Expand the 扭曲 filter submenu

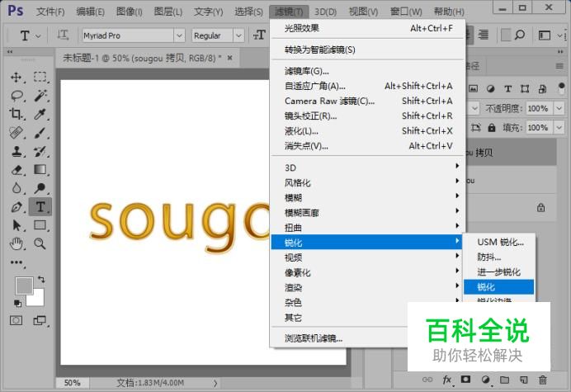[367, 227]
